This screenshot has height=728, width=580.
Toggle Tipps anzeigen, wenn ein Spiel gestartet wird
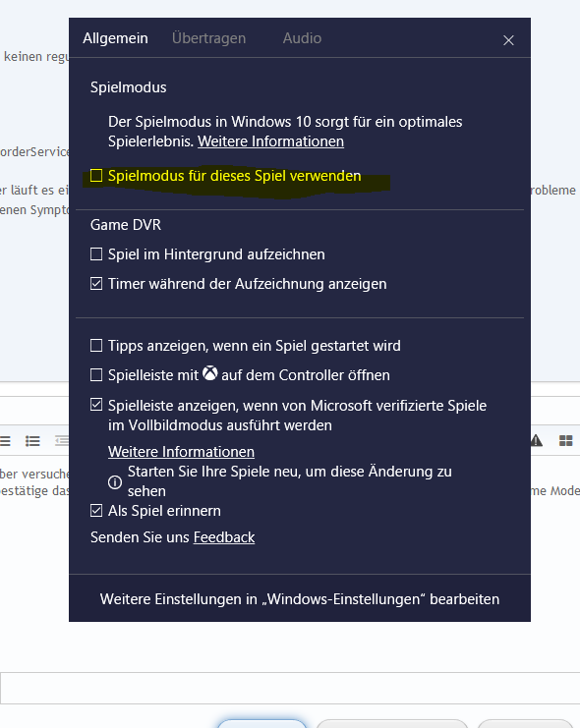point(96,346)
